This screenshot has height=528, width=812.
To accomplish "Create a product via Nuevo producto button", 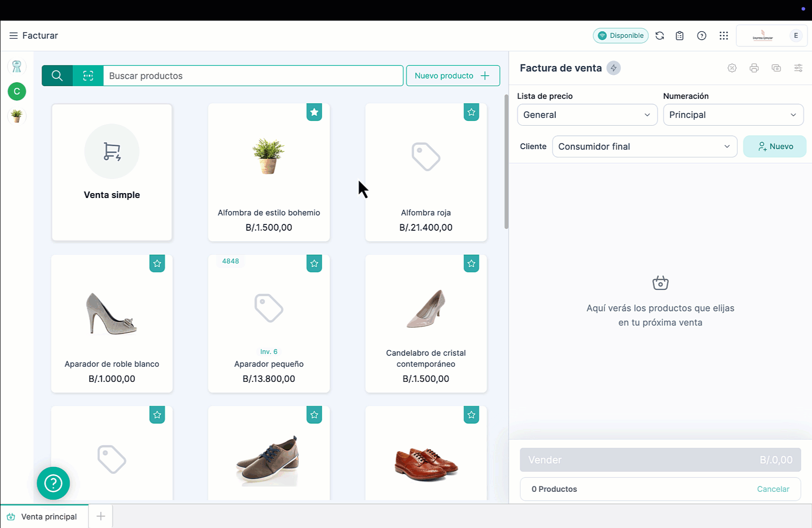I will tap(452, 76).
